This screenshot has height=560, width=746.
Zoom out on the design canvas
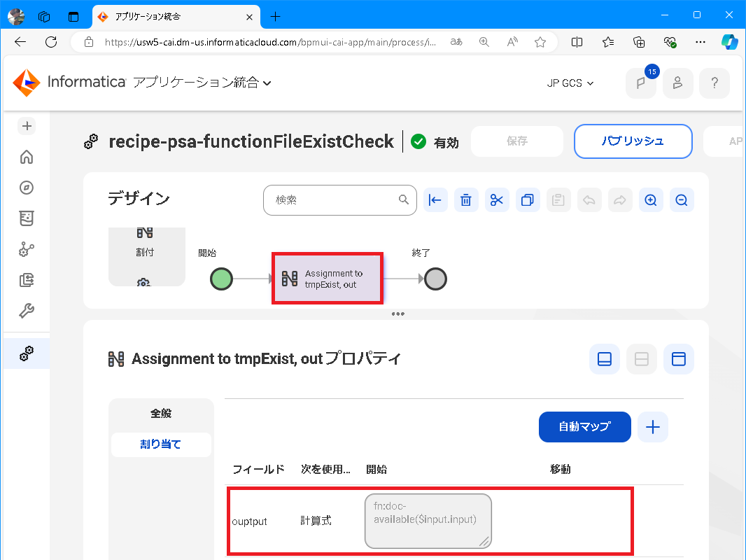click(x=682, y=199)
